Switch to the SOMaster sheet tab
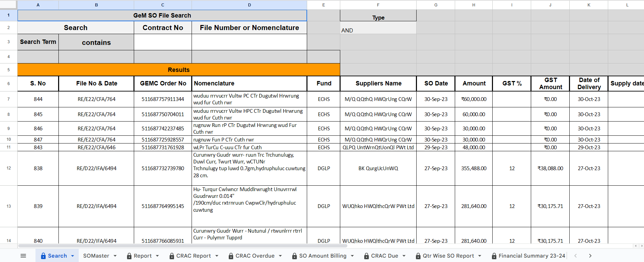 (96, 256)
